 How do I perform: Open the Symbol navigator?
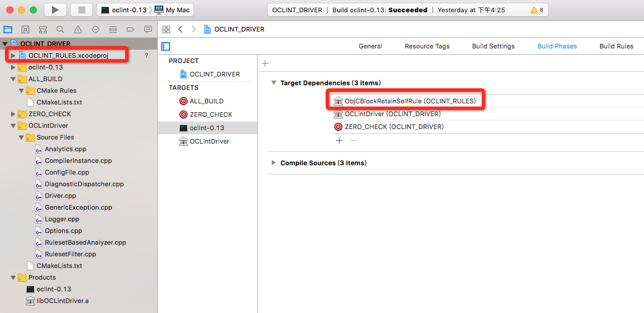click(x=43, y=30)
